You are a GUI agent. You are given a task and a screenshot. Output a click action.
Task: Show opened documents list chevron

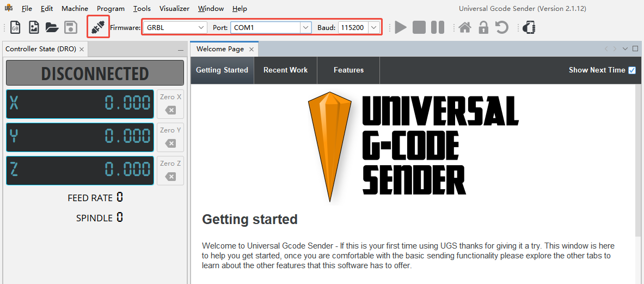point(625,49)
